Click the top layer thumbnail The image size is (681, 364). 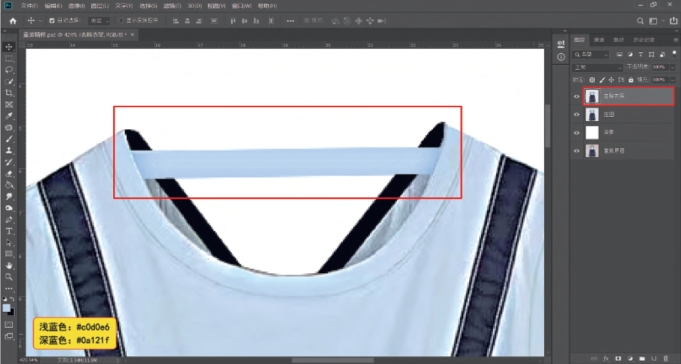pyautogui.click(x=592, y=96)
